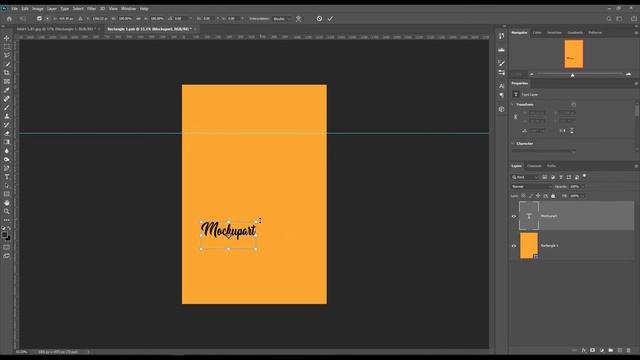Switch to the Paths tab
Image resolution: width=640 pixels, height=360 pixels.
[551, 166]
